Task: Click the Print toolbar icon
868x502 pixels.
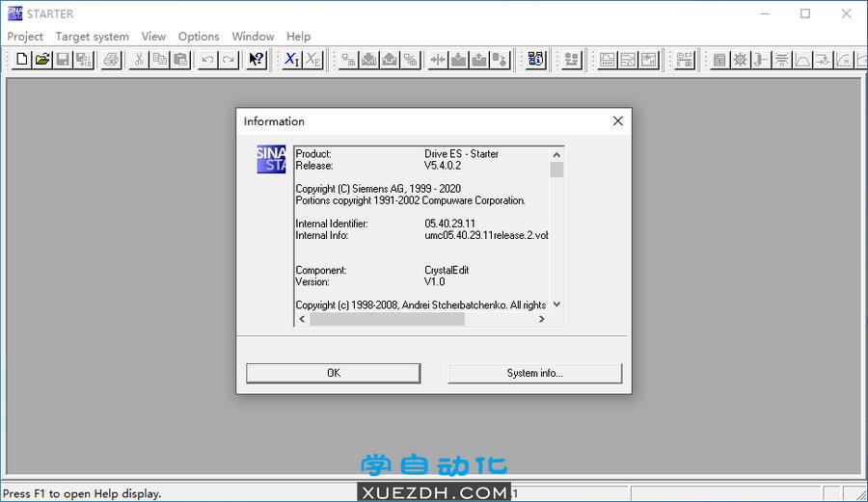Action: 111,59
